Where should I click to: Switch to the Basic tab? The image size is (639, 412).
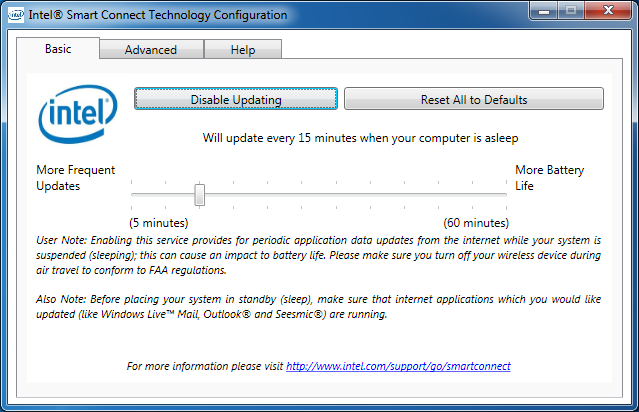[x=58, y=49]
